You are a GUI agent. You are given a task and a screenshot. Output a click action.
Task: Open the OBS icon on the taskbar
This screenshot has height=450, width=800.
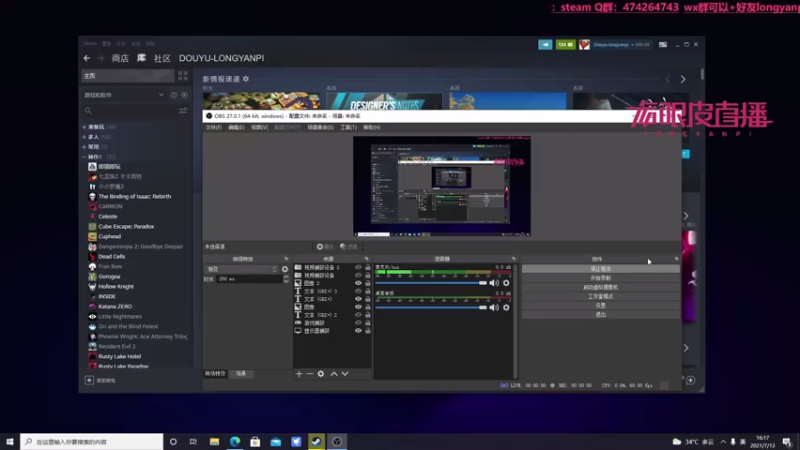337,442
